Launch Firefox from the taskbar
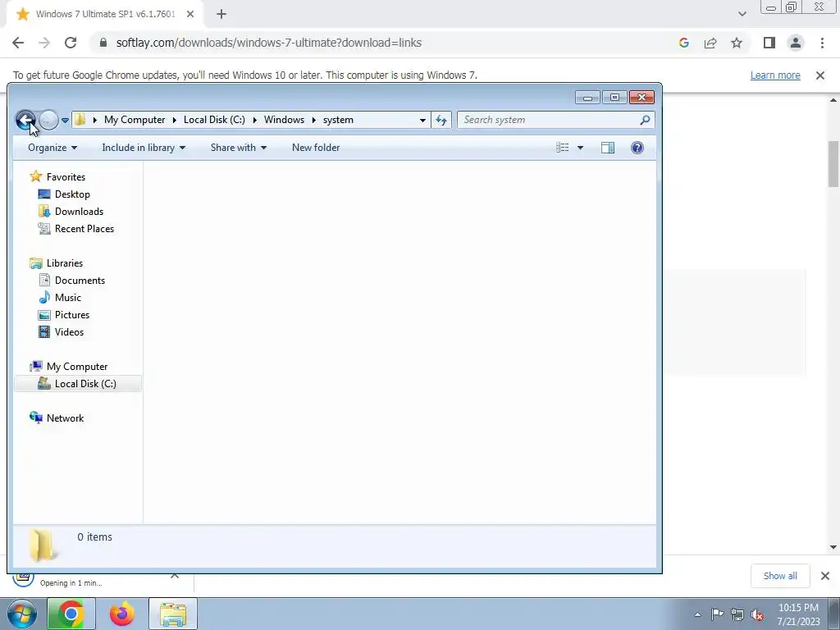Image resolution: width=840 pixels, height=630 pixels. click(x=122, y=614)
